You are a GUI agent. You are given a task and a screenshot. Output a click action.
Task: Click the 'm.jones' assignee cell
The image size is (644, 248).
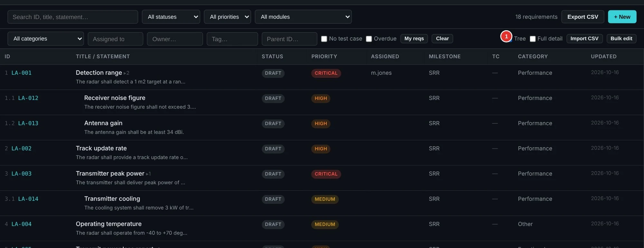[381, 73]
